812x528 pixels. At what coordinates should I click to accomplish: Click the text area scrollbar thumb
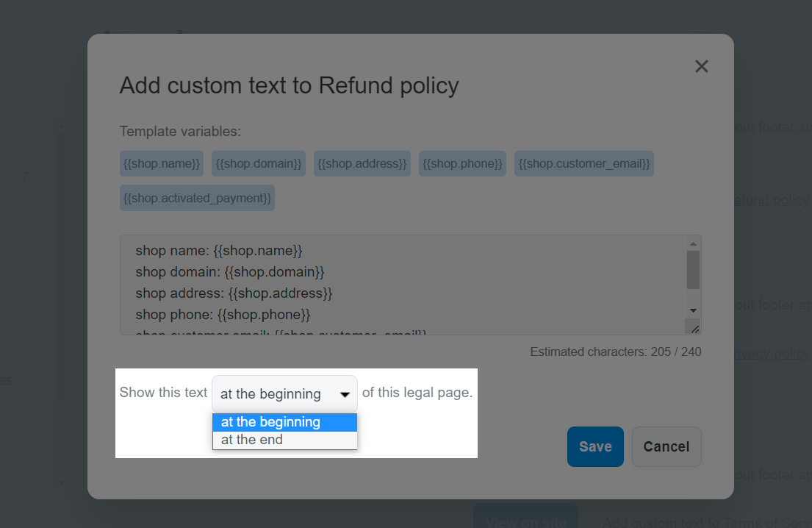coord(693,270)
